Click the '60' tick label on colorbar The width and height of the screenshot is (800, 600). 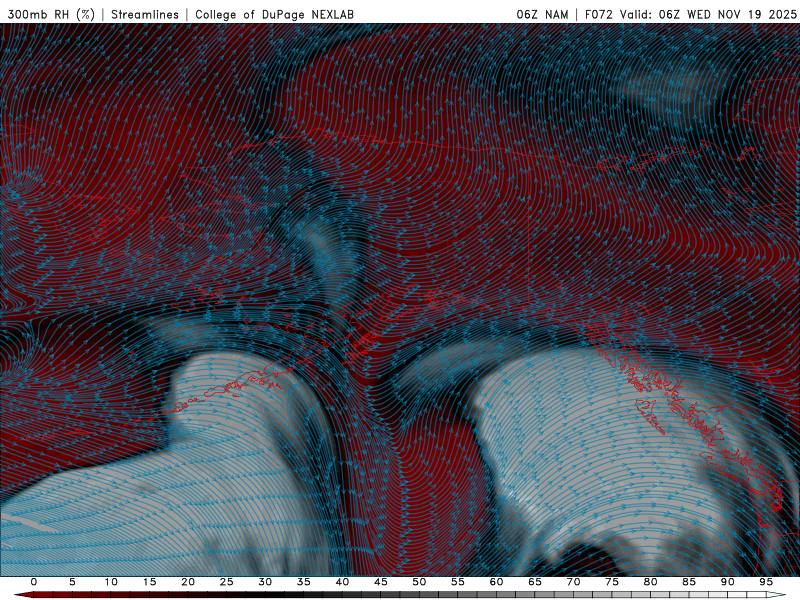click(x=496, y=582)
